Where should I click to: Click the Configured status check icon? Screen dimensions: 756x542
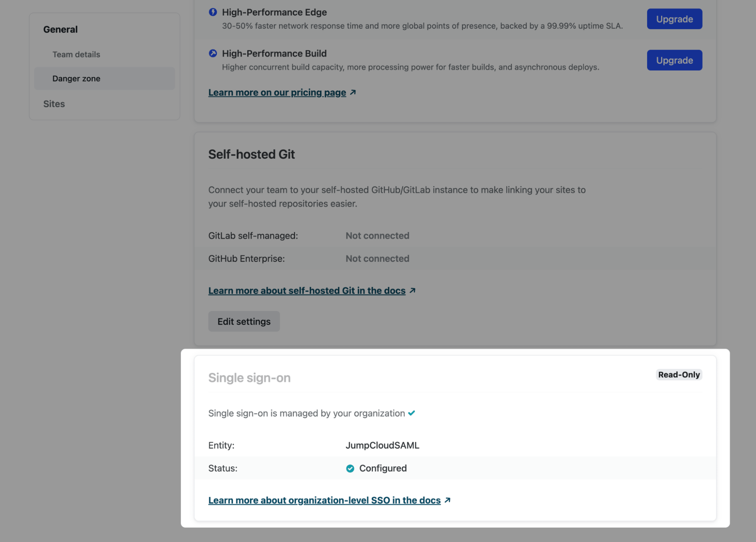coord(350,468)
